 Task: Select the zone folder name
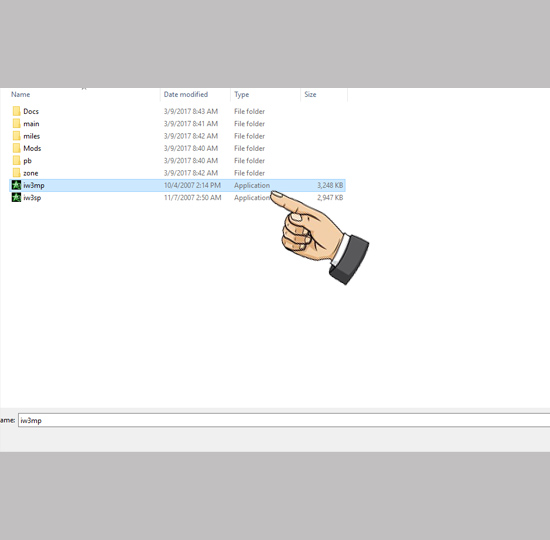point(31,173)
